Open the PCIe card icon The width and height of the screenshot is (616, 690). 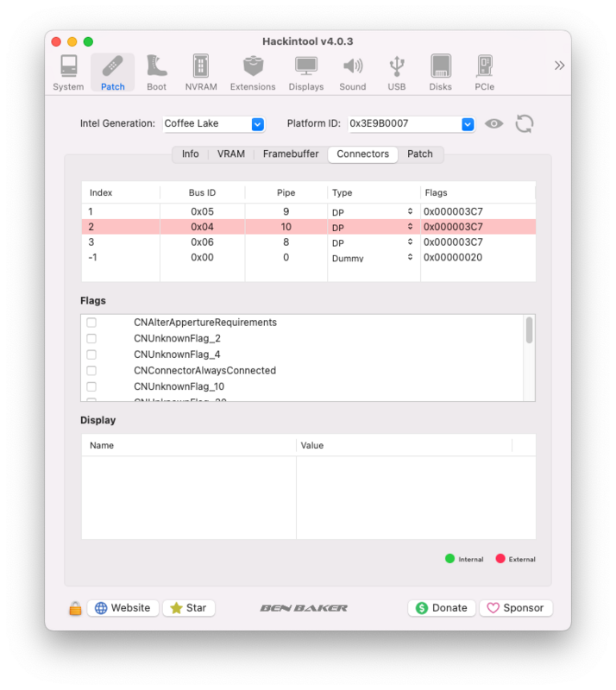pyautogui.click(x=484, y=72)
